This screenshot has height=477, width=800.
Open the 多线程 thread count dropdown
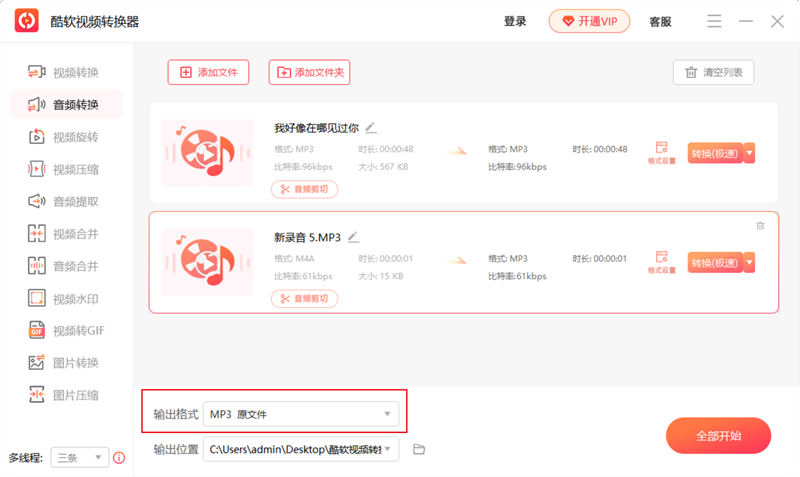pos(80,458)
